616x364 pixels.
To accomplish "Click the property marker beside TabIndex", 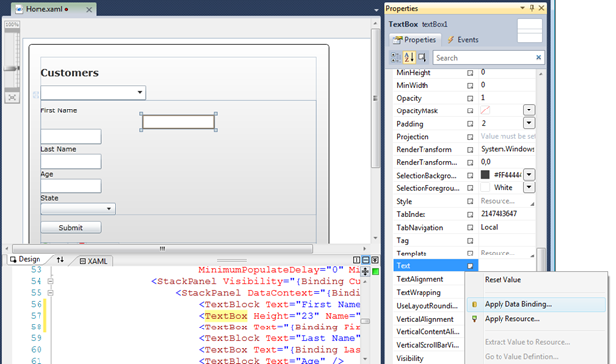I will point(470,215).
